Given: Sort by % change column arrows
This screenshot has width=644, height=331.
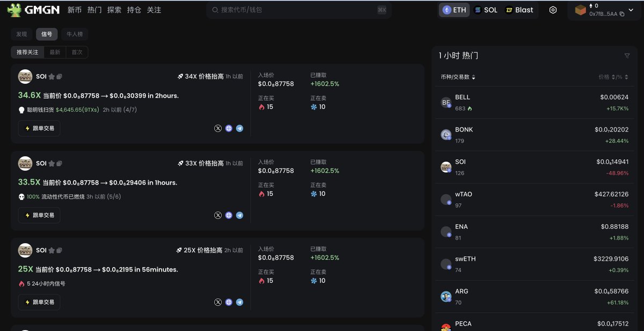Looking at the screenshot, I should [627, 77].
